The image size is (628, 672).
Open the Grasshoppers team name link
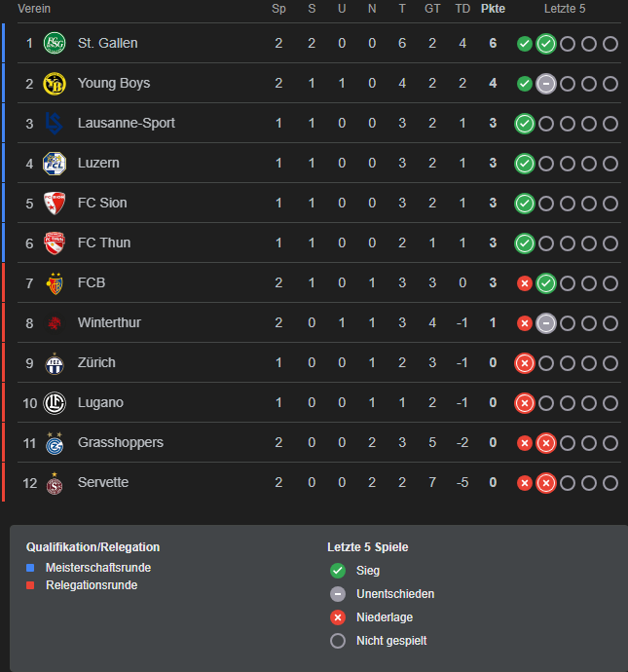pyautogui.click(x=121, y=442)
